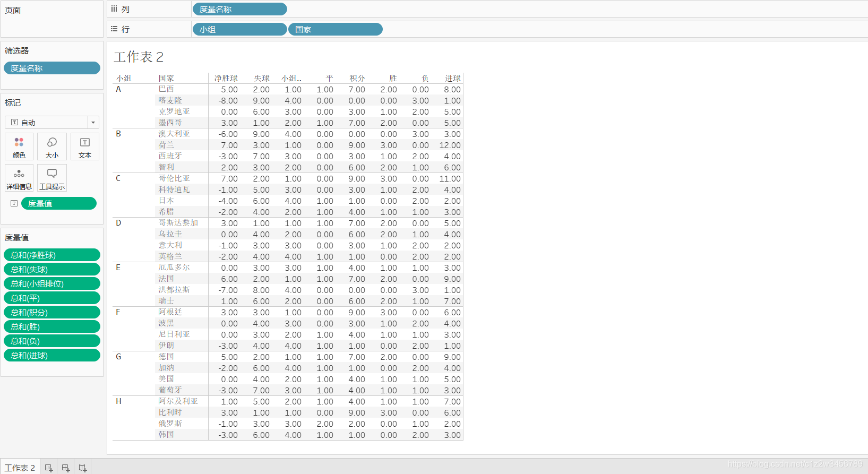Select the 意大利 country row
Screen dimensions: 868x474
(170, 245)
